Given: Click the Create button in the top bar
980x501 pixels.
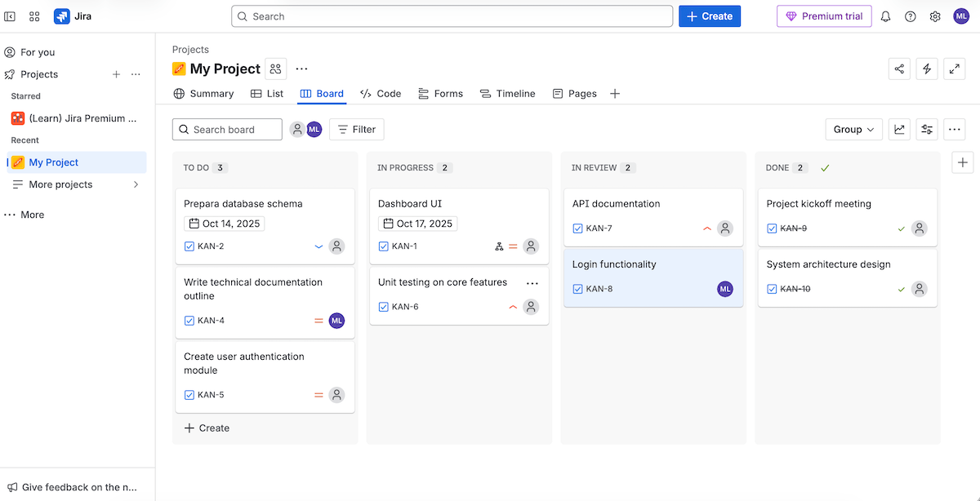Looking at the screenshot, I should (x=709, y=16).
